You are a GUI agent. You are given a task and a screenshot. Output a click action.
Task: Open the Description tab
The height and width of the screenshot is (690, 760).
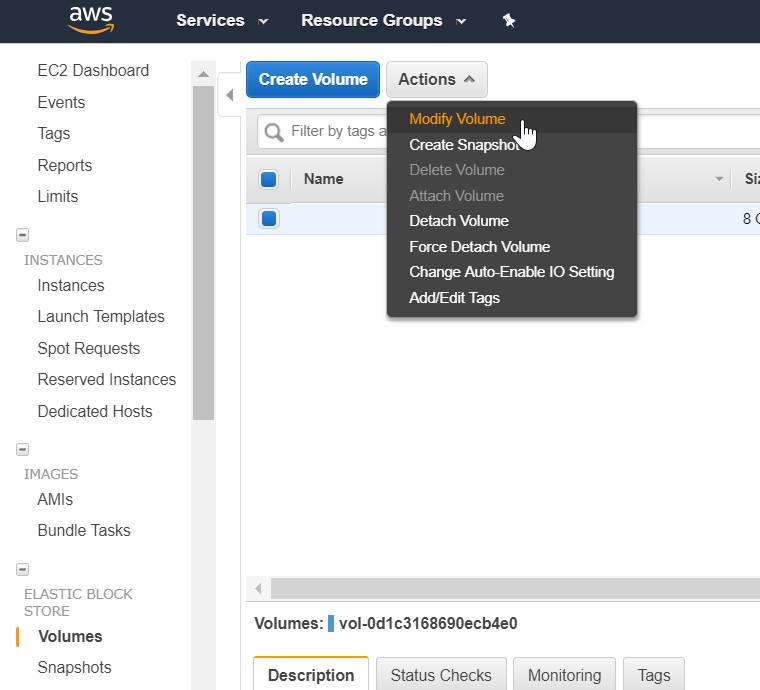[x=311, y=675]
